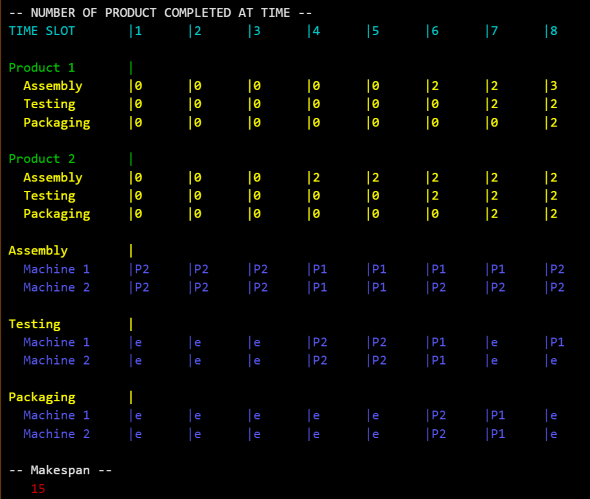Click the 'Assembly' label under Product 2
The height and width of the screenshot is (499, 590).
[x=53, y=178]
